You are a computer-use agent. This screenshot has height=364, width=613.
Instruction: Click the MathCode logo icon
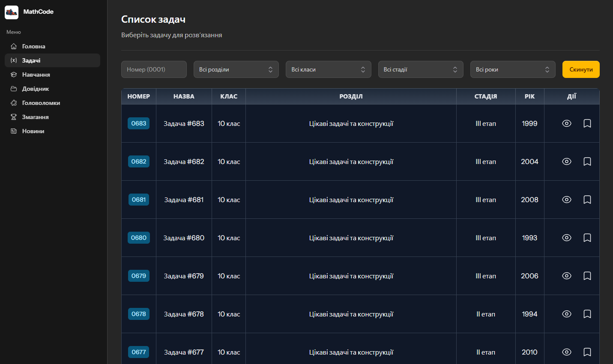pyautogui.click(x=12, y=12)
